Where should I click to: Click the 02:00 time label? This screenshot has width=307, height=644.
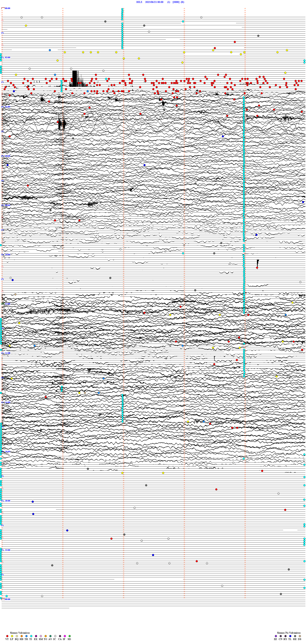8,58
